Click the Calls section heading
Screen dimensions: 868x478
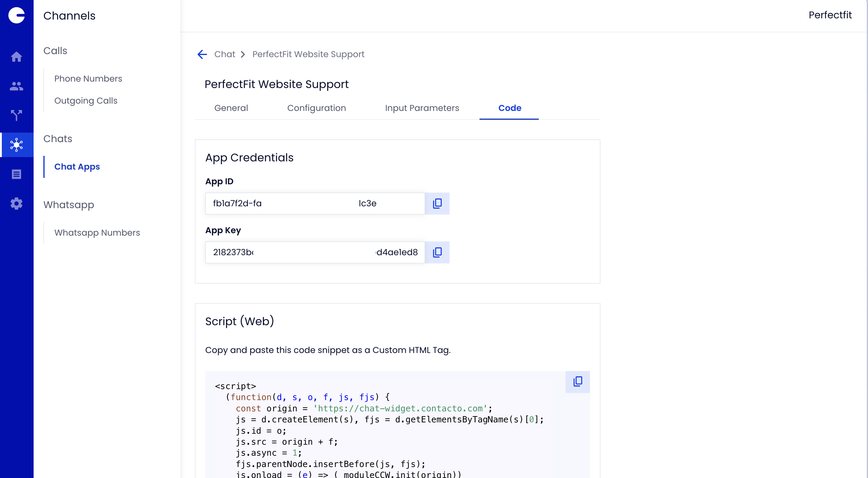pos(55,50)
